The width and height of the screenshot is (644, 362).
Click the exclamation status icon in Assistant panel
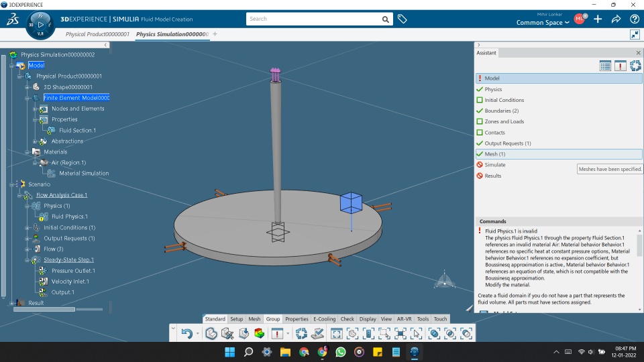click(x=620, y=66)
